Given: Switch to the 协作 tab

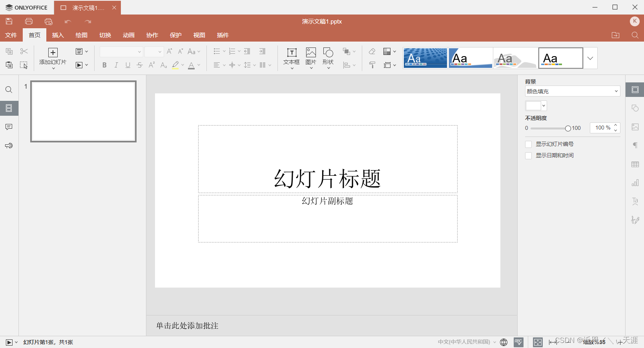Looking at the screenshot, I should coord(152,35).
